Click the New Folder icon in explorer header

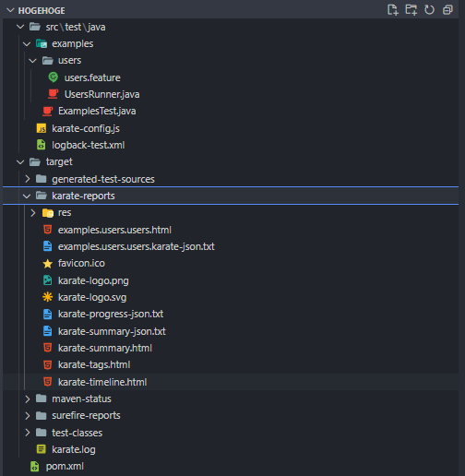pyautogui.click(x=411, y=10)
